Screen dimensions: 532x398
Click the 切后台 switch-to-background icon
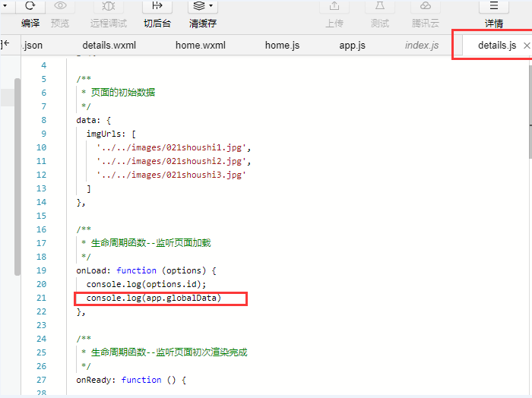(x=157, y=5)
